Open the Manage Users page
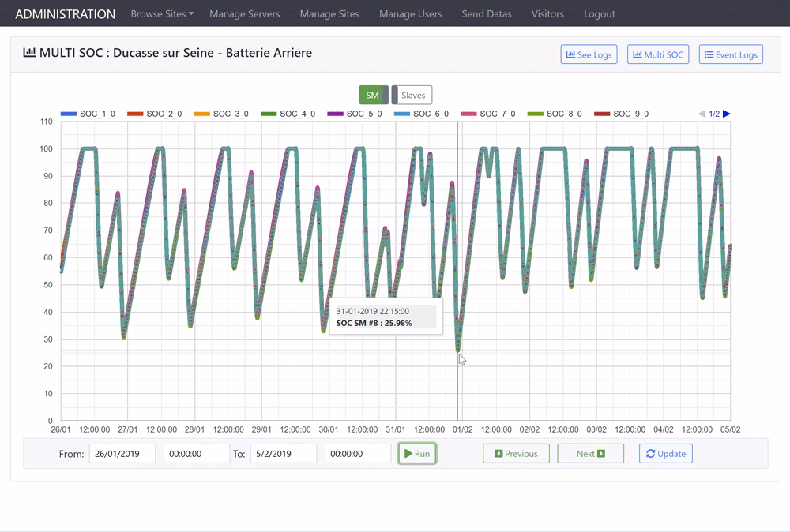 click(410, 14)
